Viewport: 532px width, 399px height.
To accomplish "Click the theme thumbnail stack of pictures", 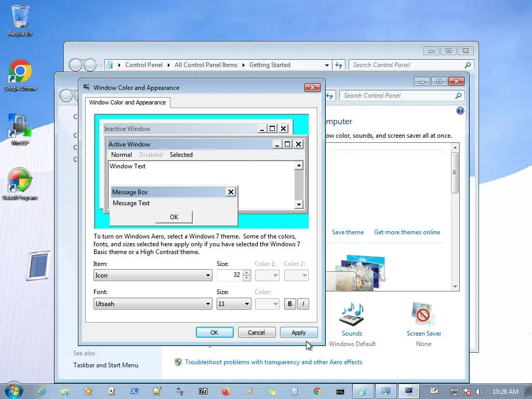I will (360, 273).
